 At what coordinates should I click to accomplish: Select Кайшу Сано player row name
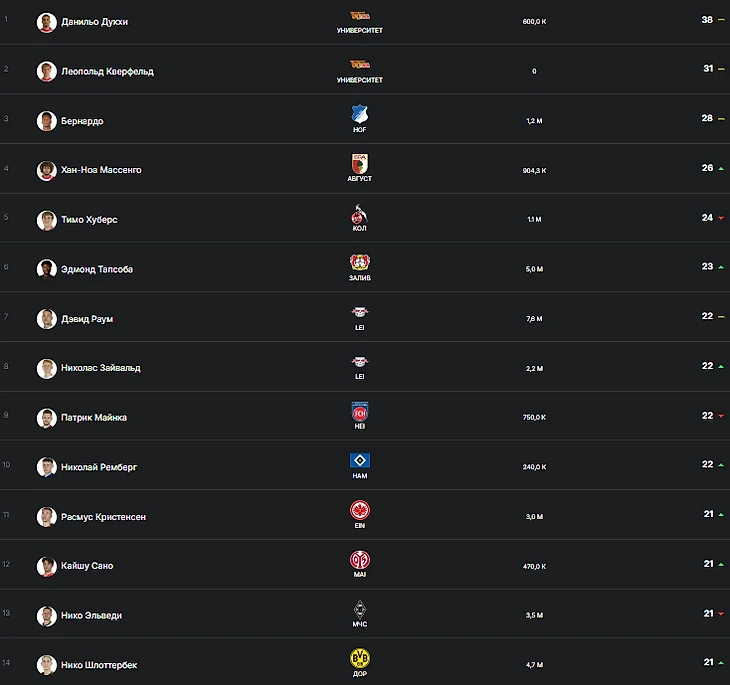87,566
